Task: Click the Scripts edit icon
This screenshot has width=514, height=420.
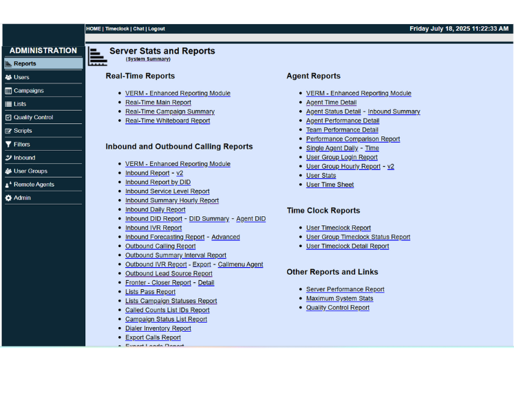Action: click(x=8, y=131)
